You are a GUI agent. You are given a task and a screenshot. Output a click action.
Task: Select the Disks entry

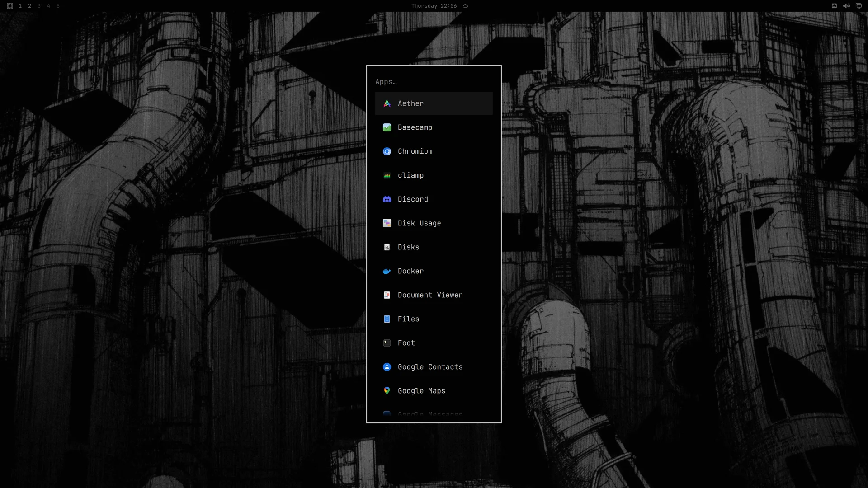coord(434,247)
